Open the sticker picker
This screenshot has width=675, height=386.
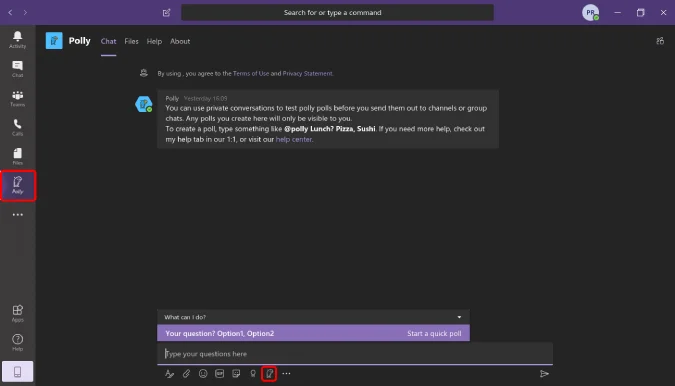[236, 374]
